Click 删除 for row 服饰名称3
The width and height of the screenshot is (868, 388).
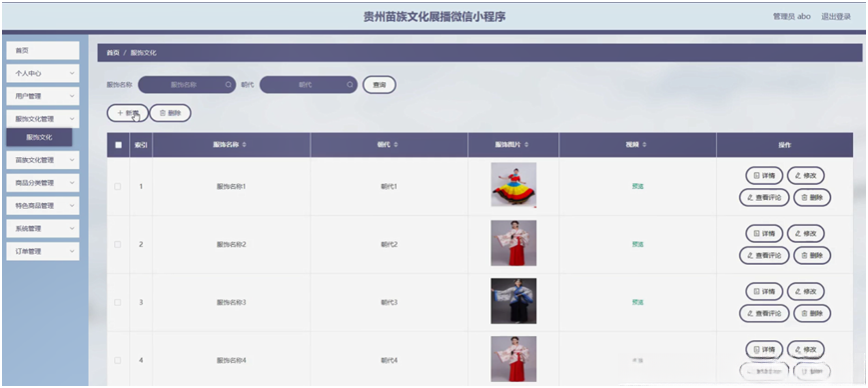pos(812,314)
